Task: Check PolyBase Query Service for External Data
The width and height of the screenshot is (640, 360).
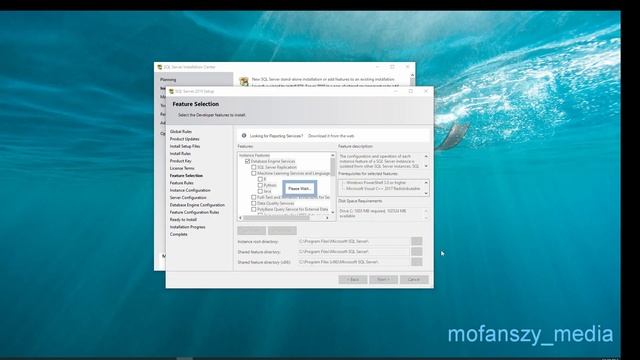Action: coord(254,209)
